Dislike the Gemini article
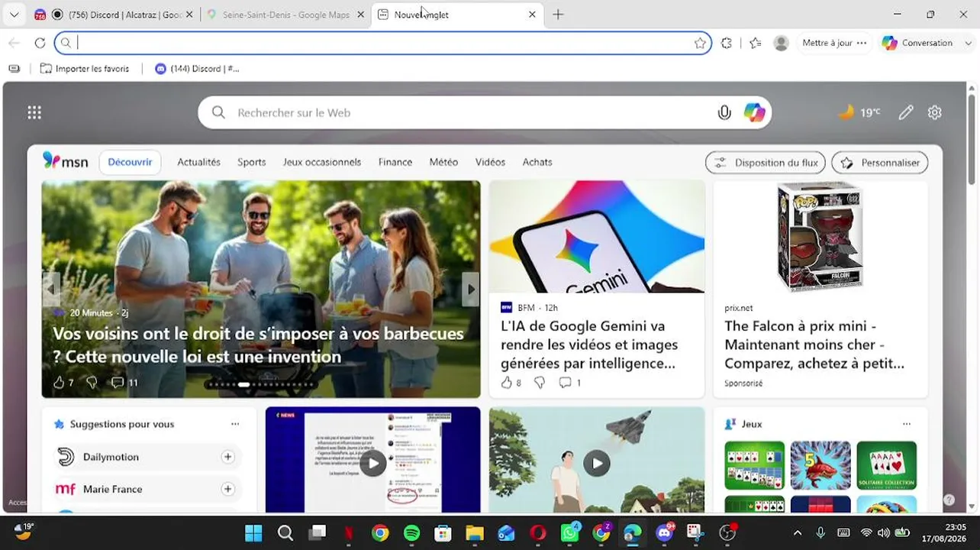The height and width of the screenshot is (550, 980). pos(539,383)
